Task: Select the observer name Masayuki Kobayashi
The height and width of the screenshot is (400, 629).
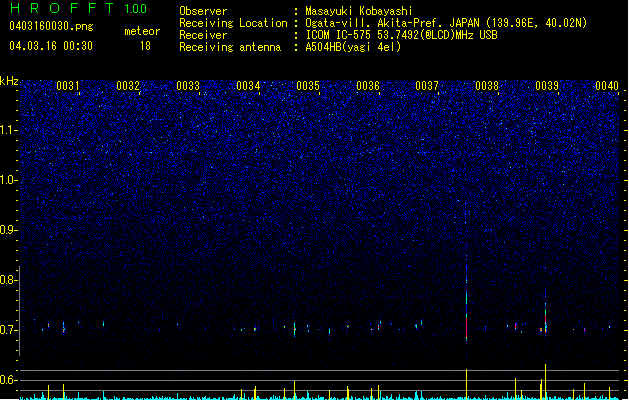Action: tap(359, 11)
